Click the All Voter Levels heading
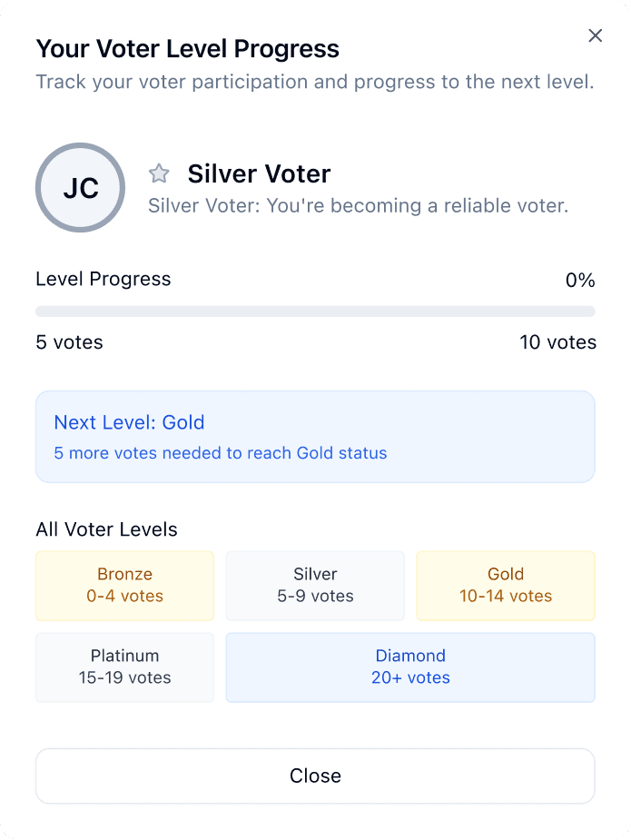 coord(106,529)
